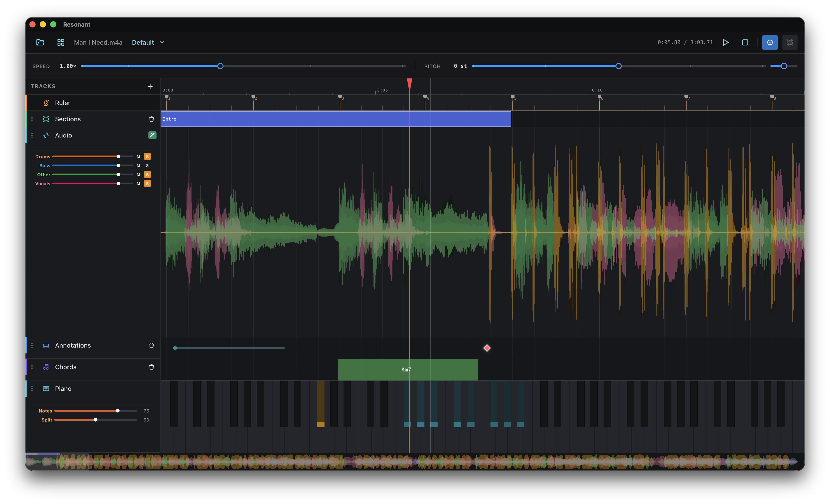830x504 pixels.
Task: Select the Intro section block
Action: 336,119
